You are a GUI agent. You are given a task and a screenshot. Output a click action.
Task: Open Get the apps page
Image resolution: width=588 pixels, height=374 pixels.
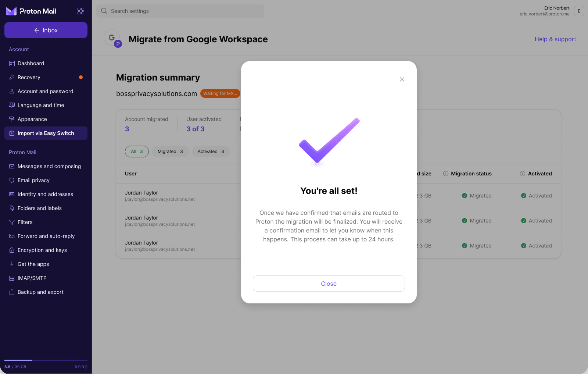46,264
